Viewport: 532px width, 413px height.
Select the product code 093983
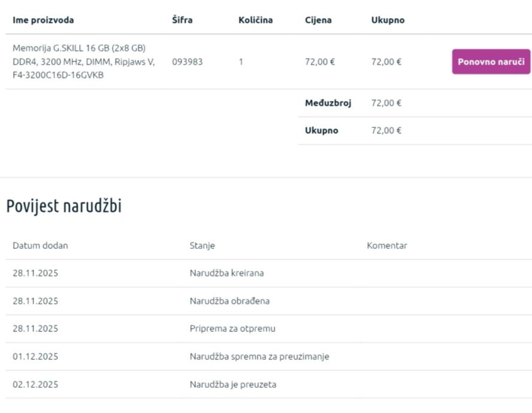(x=187, y=62)
